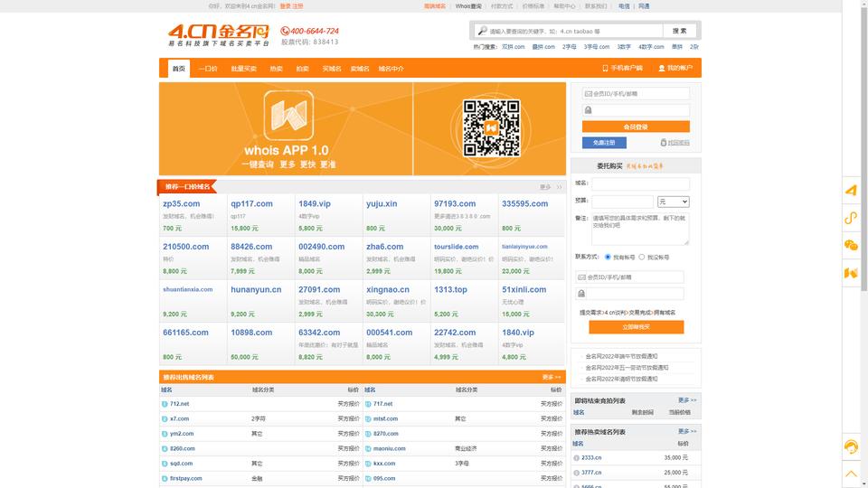The width and height of the screenshot is (868, 488).
Task: Open the zp35.com domain link
Action: 182,203
